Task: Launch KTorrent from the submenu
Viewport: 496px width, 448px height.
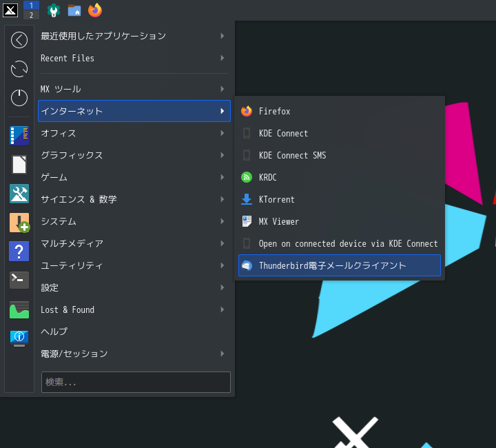Action: (340, 199)
